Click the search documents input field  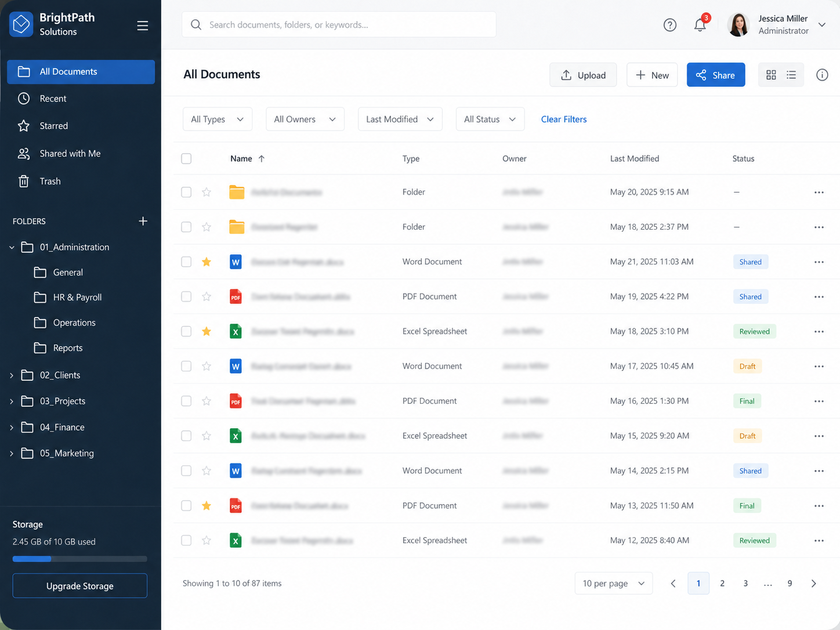pos(339,24)
